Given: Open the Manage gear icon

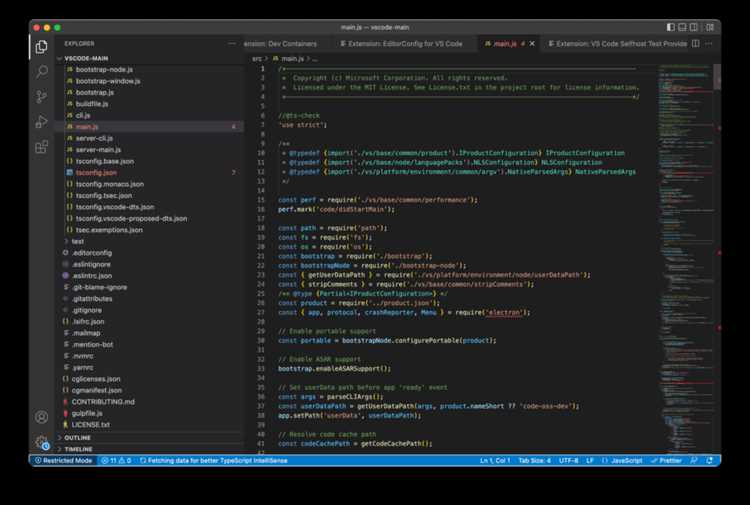Looking at the screenshot, I should pos(42,442).
